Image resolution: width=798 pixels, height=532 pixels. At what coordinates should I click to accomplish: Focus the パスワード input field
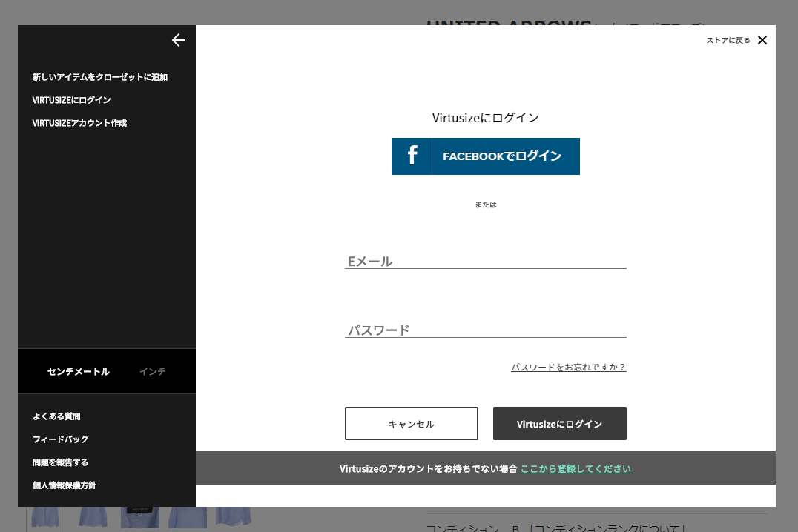pos(486,330)
